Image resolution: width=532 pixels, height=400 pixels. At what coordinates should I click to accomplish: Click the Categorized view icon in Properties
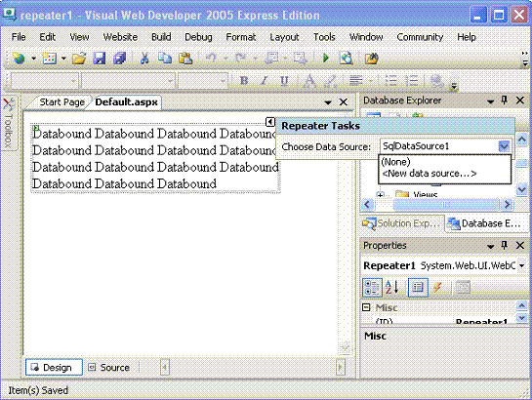pos(372,288)
